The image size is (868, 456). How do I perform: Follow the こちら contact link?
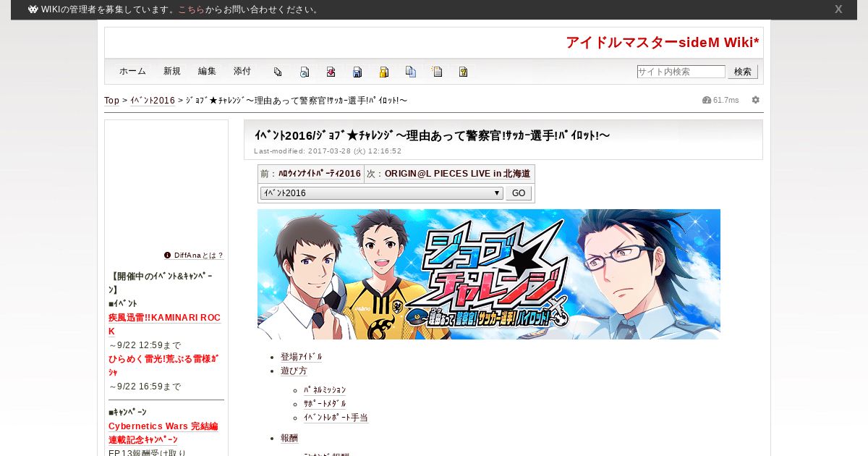pyautogui.click(x=192, y=9)
